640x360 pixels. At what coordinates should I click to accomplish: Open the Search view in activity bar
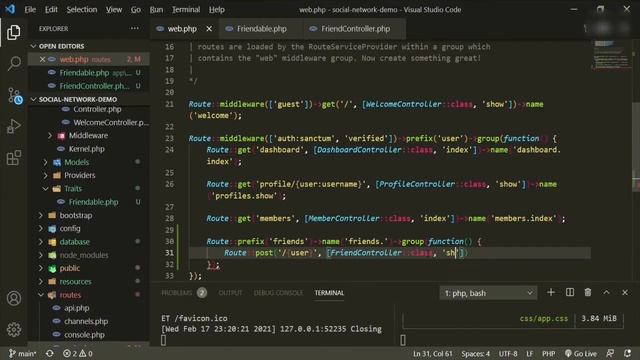[x=13, y=63]
